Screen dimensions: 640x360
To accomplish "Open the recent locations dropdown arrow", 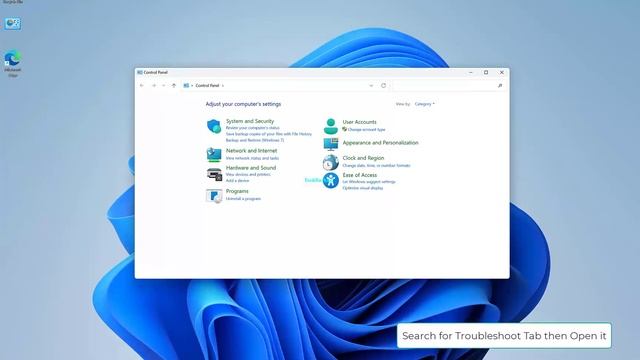I will [164, 86].
